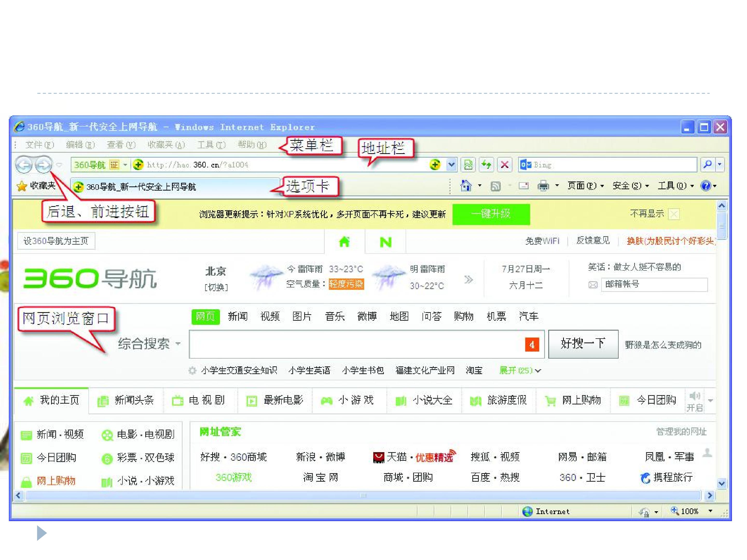Click 切换 to switch weather city
This screenshot has height=560, width=747.
pos(216,287)
